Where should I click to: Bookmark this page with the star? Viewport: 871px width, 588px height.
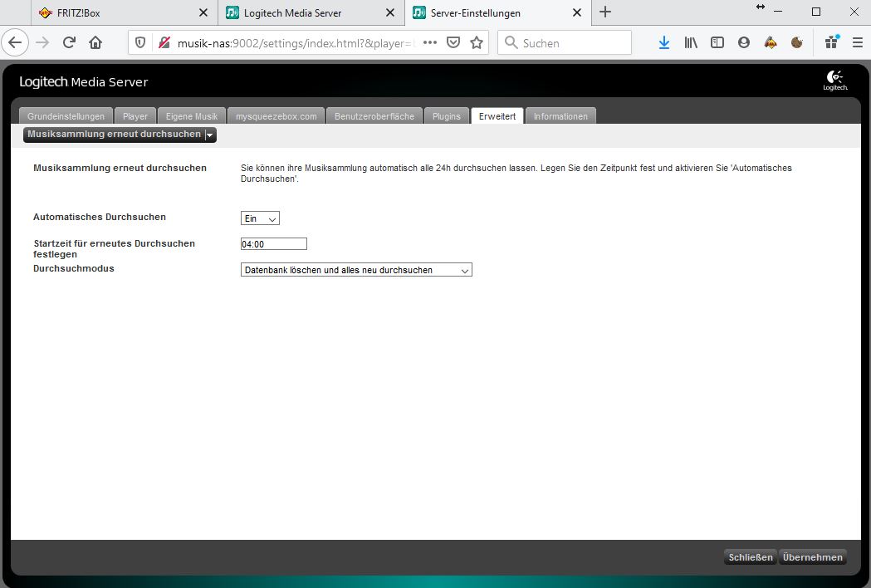[477, 43]
